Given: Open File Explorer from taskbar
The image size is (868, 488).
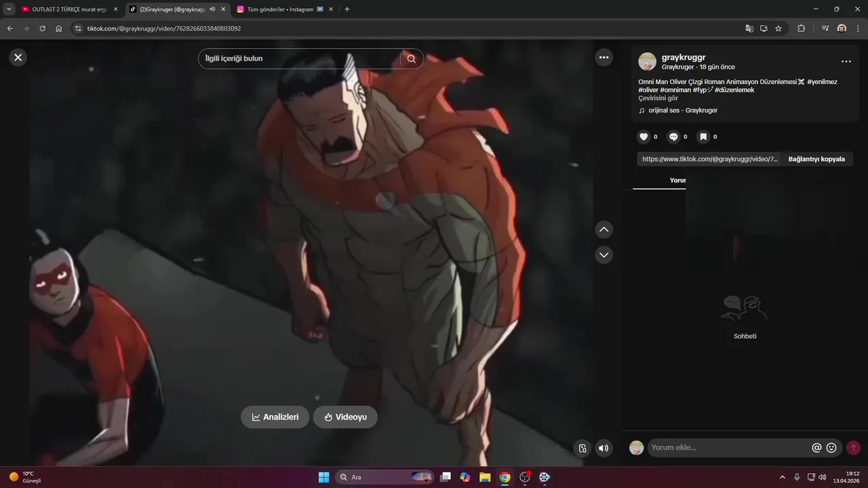Looking at the screenshot, I should [x=485, y=477].
